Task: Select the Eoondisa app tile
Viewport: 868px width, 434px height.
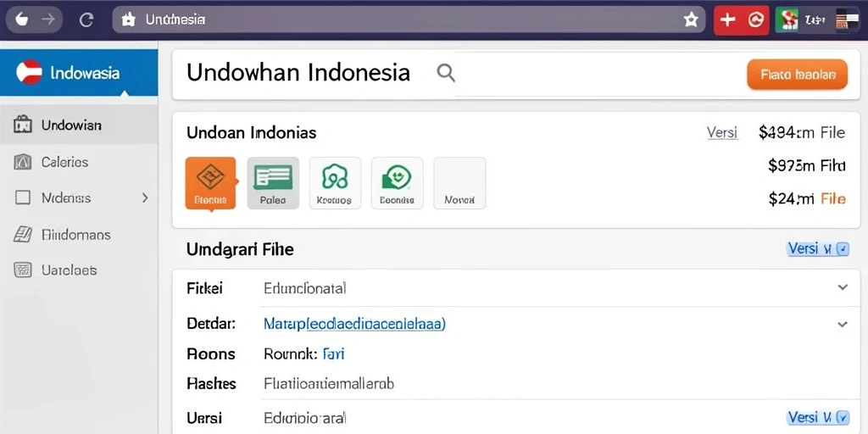Action: pyautogui.click(x=397, y=183)
